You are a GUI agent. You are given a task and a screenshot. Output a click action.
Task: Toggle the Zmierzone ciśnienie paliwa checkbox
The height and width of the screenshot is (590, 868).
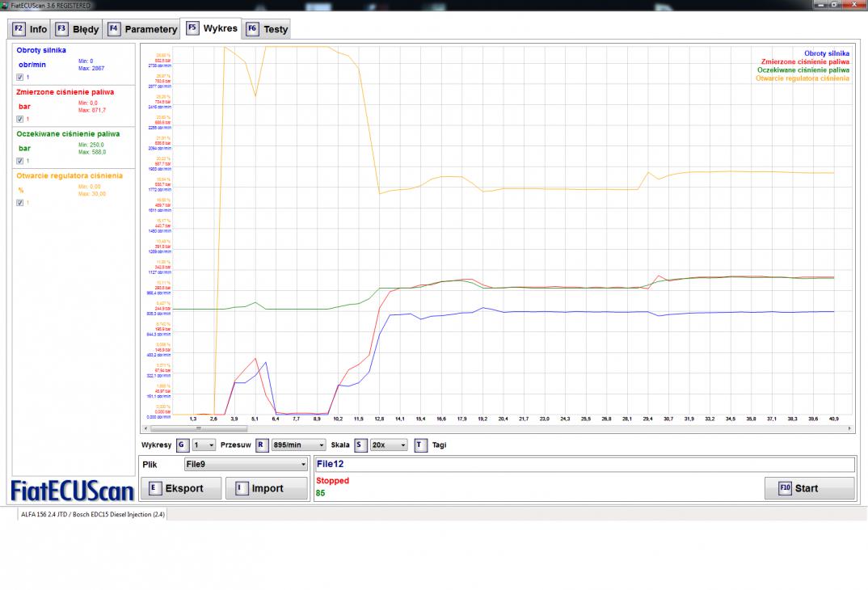point(20,119)
